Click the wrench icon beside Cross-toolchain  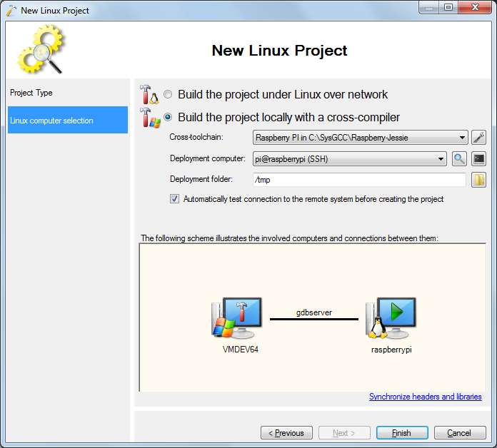(x=478, y=138)
